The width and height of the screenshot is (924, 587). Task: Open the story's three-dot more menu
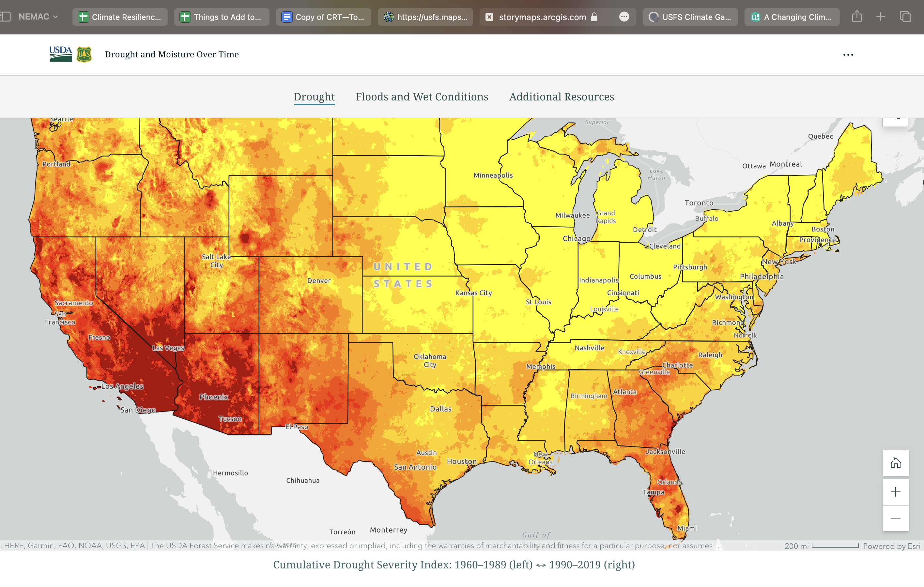click(848, 54)
